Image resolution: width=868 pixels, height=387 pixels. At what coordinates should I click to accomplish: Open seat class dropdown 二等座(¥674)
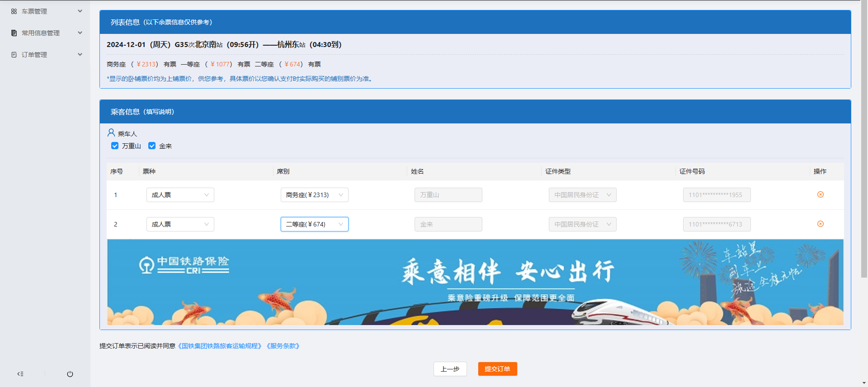[x=315, y=224]
